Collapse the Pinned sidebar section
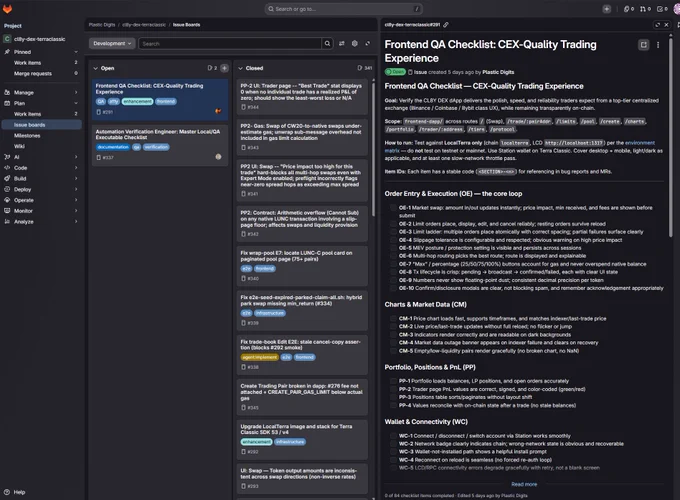Viewport: 680px width, 500px height. [76, 52]
